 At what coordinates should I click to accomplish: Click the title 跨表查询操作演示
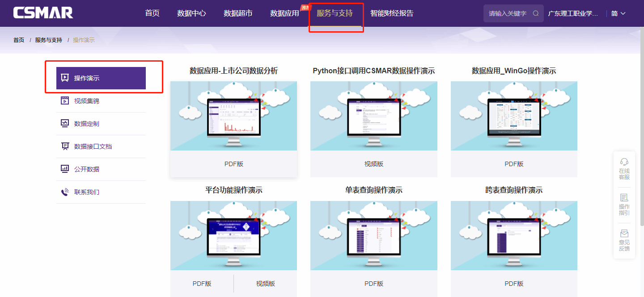click(514, 190)
